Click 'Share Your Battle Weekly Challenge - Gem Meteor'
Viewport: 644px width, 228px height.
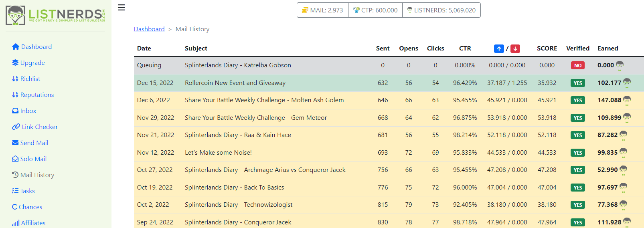tap(256, 118)
